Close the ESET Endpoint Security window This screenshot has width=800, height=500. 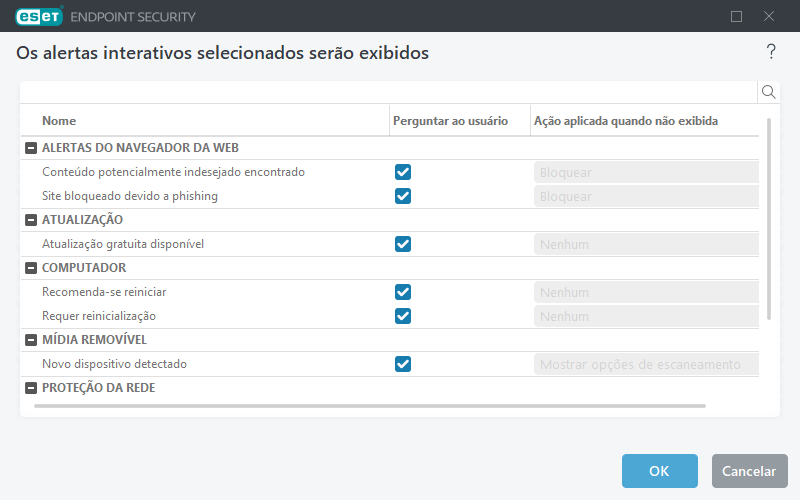pos(769,16)
